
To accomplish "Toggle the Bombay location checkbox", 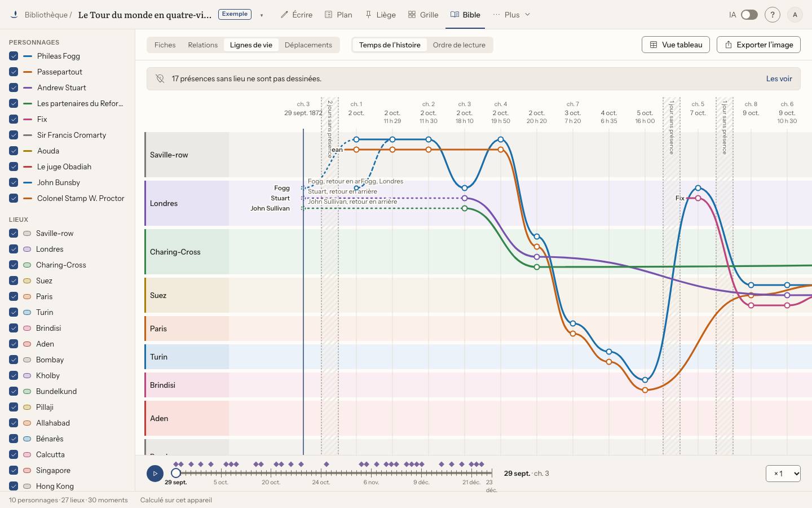I will click(14, 360).
